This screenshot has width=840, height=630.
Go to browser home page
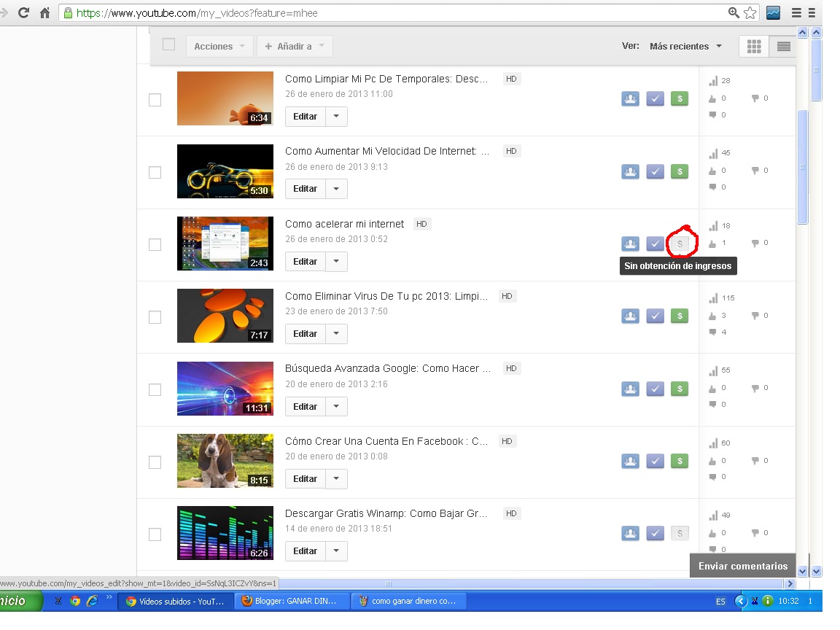point(45,13)
